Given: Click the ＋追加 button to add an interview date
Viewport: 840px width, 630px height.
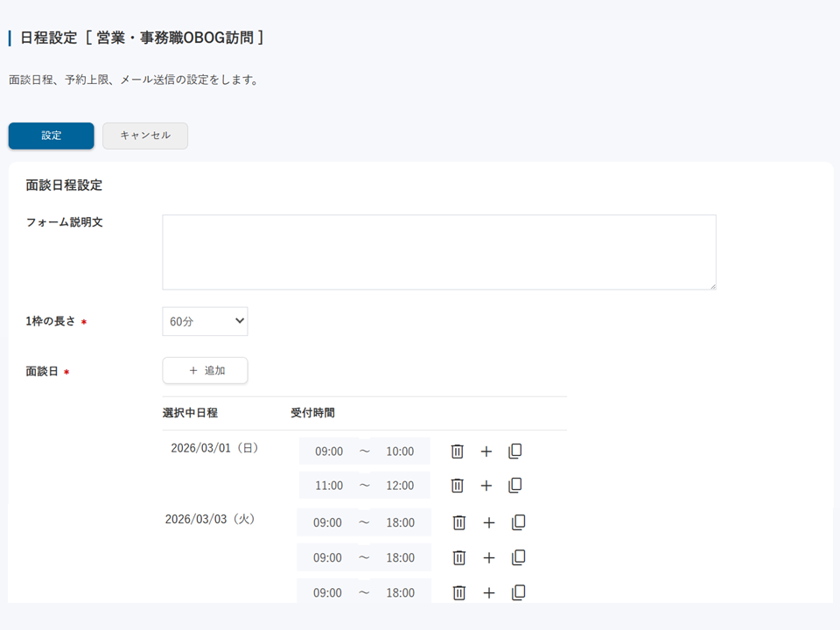Looking at the screenshot, I should [x=204, y=370].
